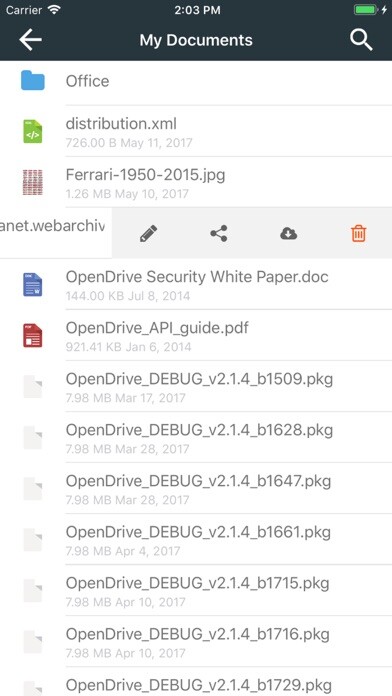Screen dimensions: 392x696
Task: Tap the back arrow in header
Action: (30, 40)
